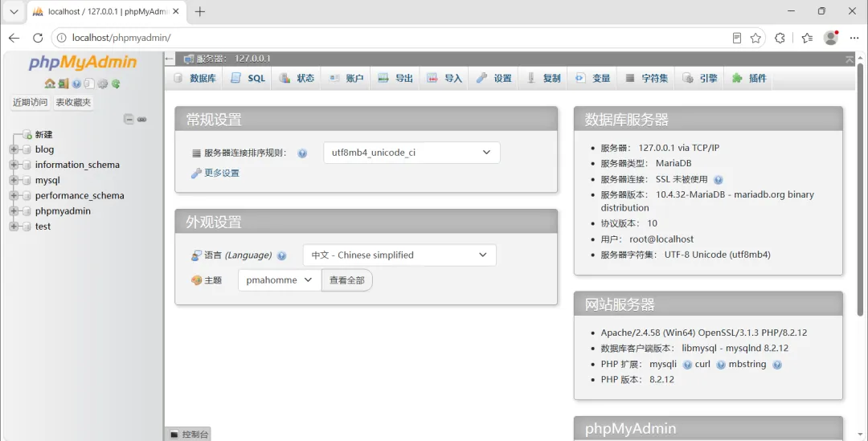This screenshot has width=868, height=441.
Task: Open the 主题 theme dropdown pmahomme
Action: (x=280, y=280)
